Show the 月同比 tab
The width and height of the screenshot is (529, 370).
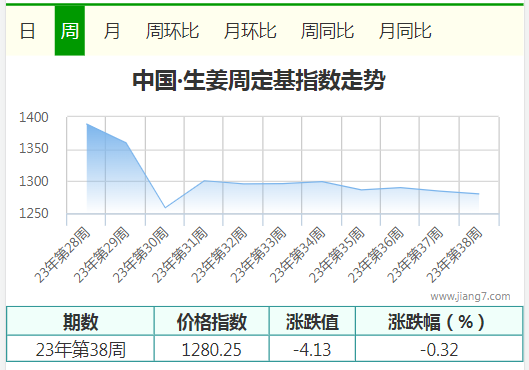click(x=405, y=31)
